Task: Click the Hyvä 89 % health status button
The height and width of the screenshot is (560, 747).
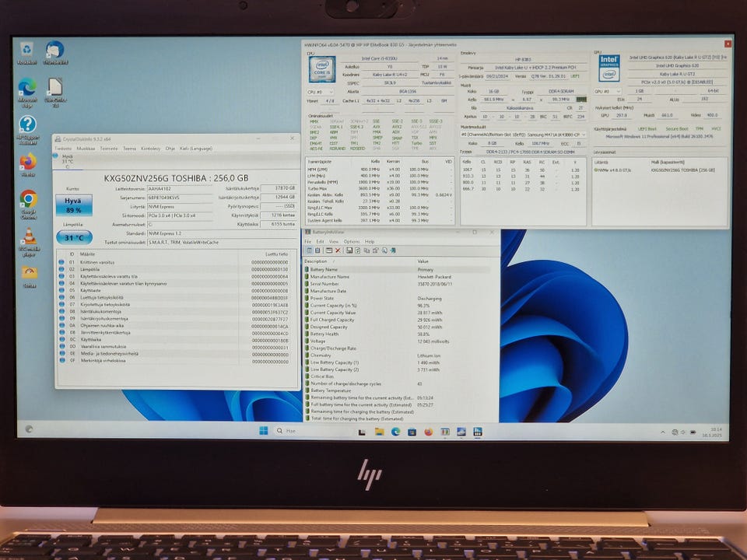Action: 73,205
